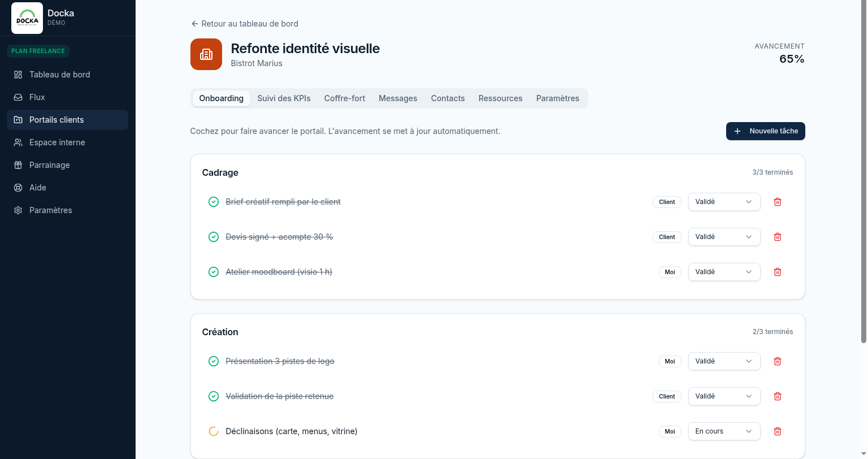Click the Flux inbox icon

coord(18,97)
